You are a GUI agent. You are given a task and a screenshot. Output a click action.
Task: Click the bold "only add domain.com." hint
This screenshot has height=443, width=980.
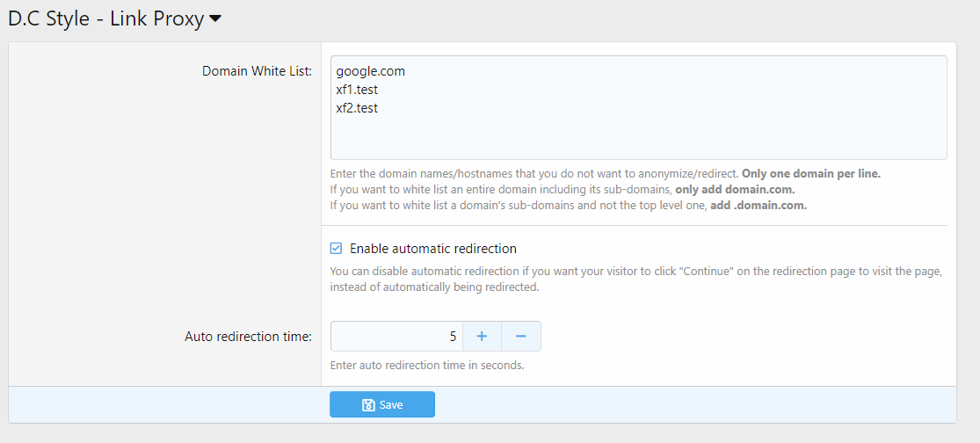[x=735, y=190]
